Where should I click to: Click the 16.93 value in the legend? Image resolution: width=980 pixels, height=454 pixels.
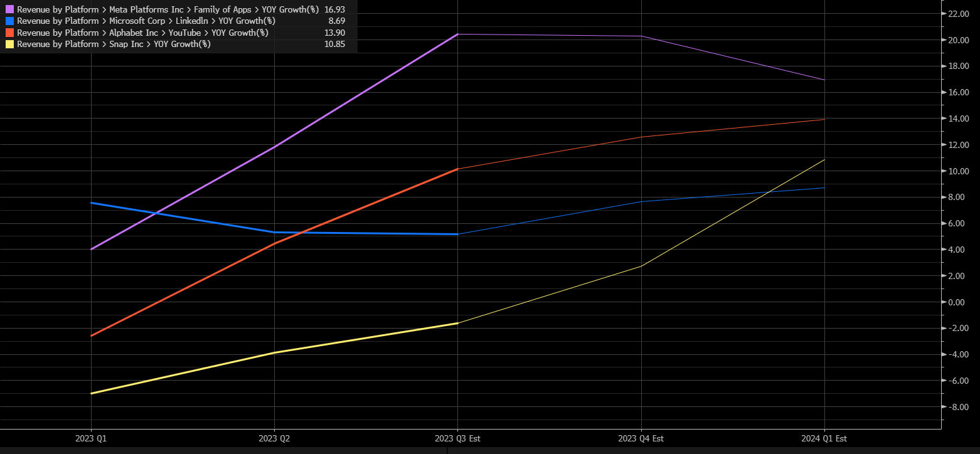point(334,9)
